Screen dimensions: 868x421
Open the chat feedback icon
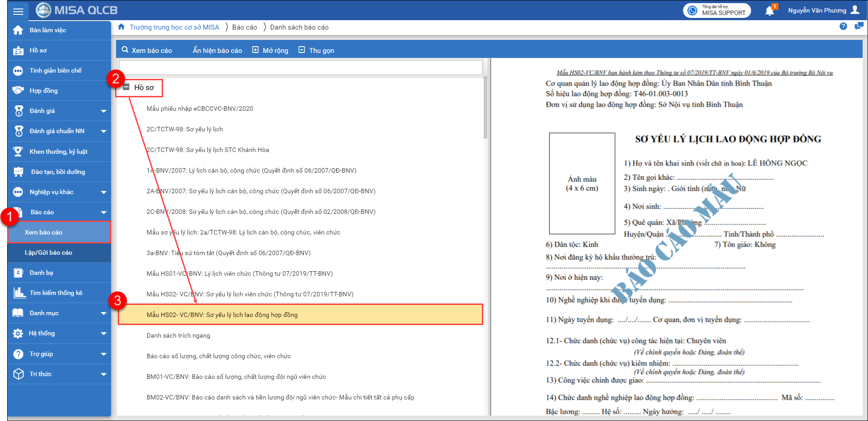point(859,26)
